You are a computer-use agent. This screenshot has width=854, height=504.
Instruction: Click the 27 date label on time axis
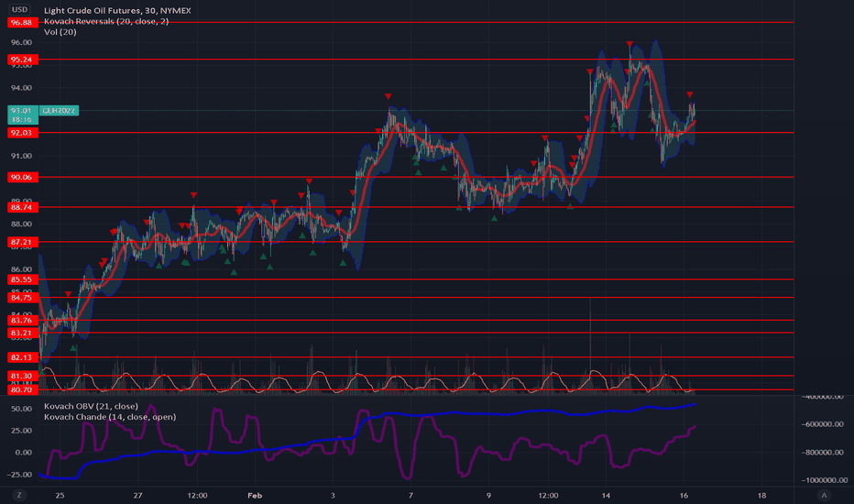pyautogui.click(x=137, y=495)
